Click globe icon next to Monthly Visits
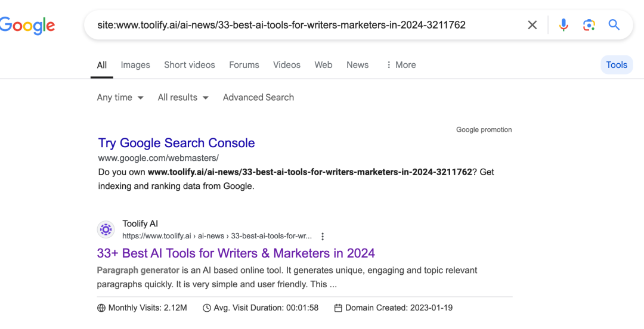The height and width of the screenshot is (329, 644). pos(101,308)
